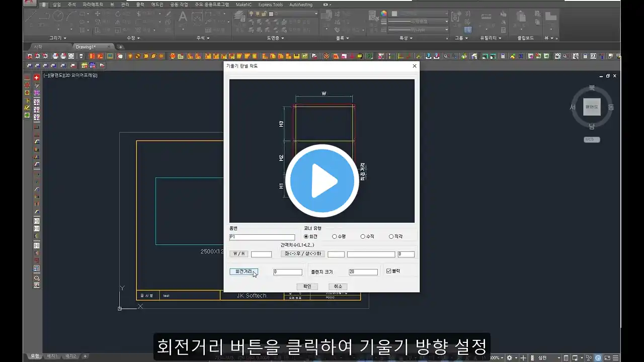Select the Circle tool in the ribbon

58,16
